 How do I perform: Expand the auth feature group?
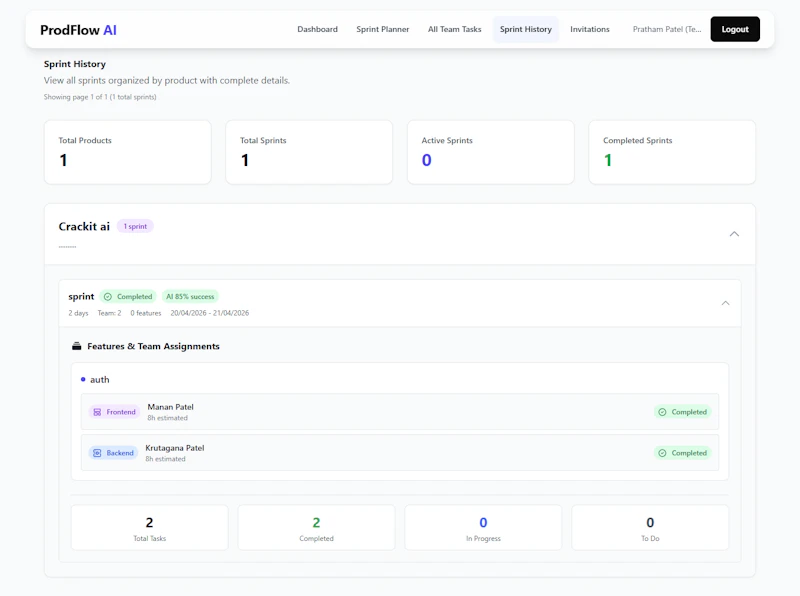[x=97, y=379]
